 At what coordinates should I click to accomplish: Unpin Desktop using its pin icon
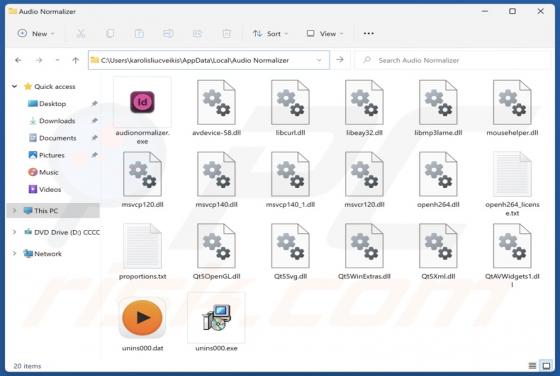[x=94, y=104]
